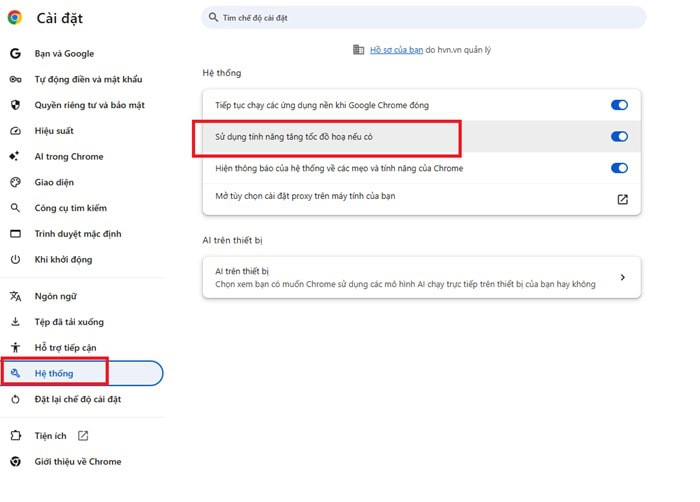Image resolution: width=700 pixels, height=502 pixels.
Task: Click the download icon for Tệp đã tải xuống
Action: coord(15,322)
